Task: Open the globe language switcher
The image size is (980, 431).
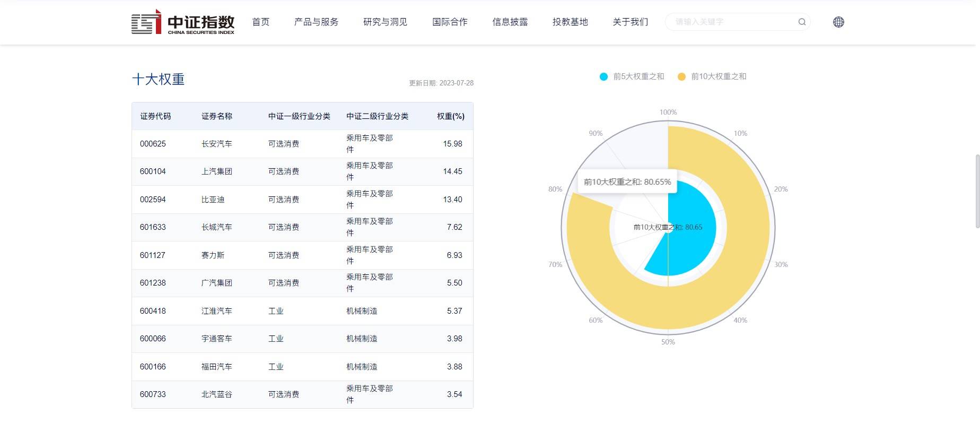Action: [838, 22]
